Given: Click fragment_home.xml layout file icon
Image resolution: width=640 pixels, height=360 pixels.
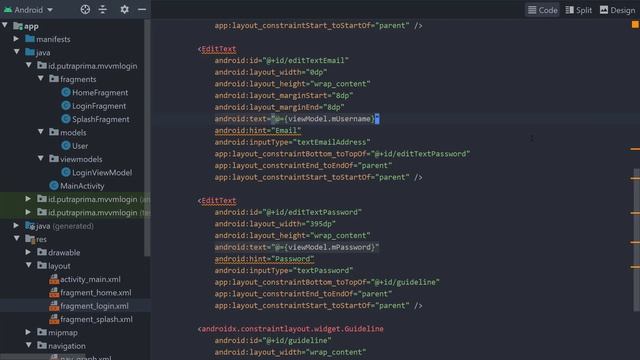Looking at the screenshot, I should [x=54, y=293].
